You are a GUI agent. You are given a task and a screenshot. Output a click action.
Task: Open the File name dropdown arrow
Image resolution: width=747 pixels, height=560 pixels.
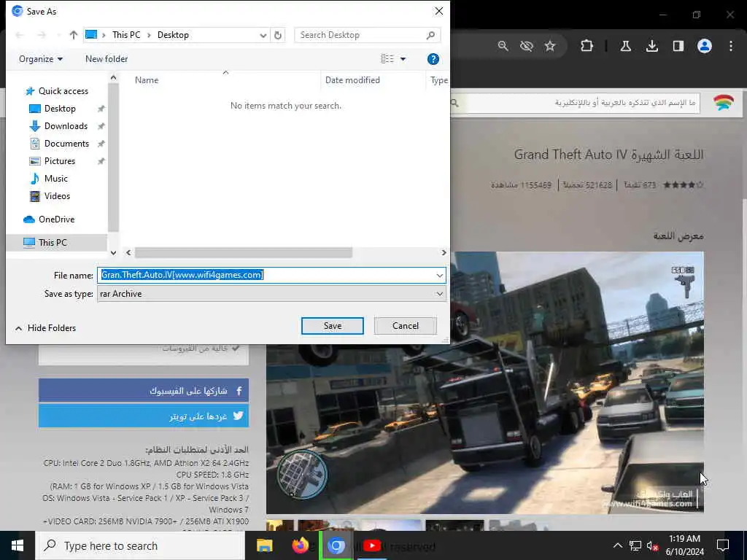[x=439, y=275]
